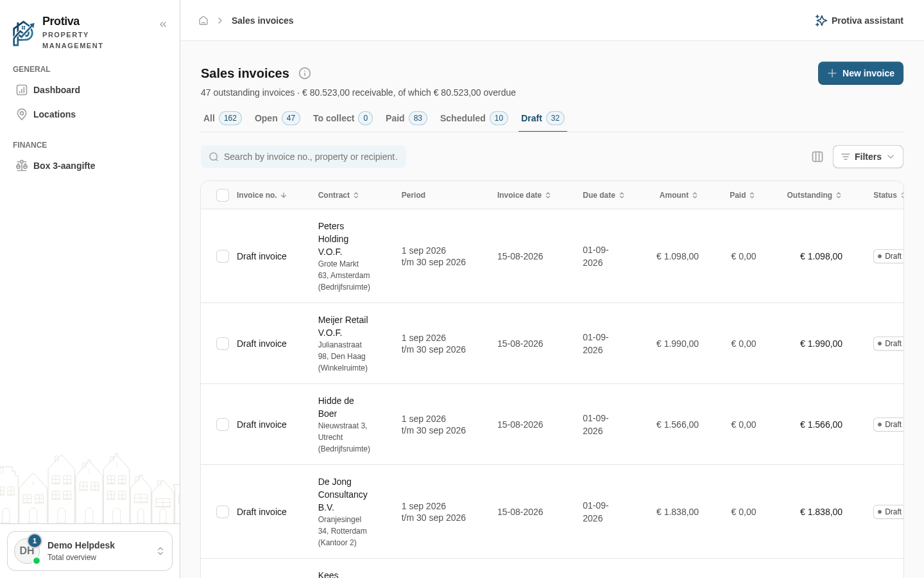Viewport: 924px width, 578px height.
Task: Select the Draft tab
Action: (x=542, y=118)
